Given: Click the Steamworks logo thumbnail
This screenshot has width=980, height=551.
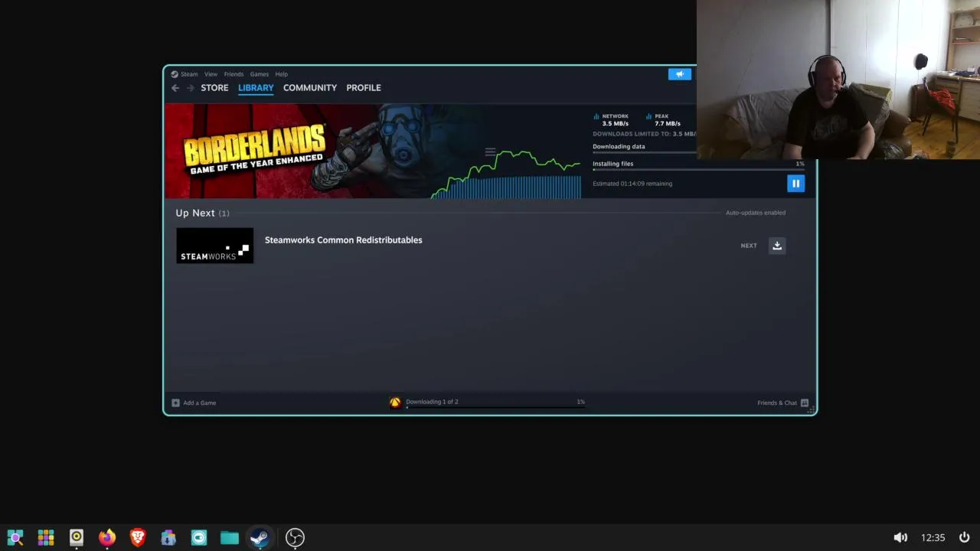Looking at the screenshot, I should point(214,246).
